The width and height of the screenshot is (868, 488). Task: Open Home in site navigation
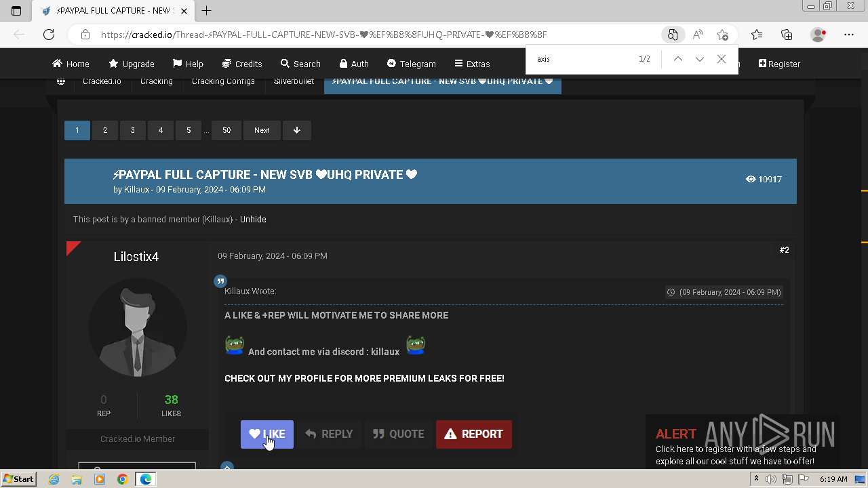(x=71, y=64)
